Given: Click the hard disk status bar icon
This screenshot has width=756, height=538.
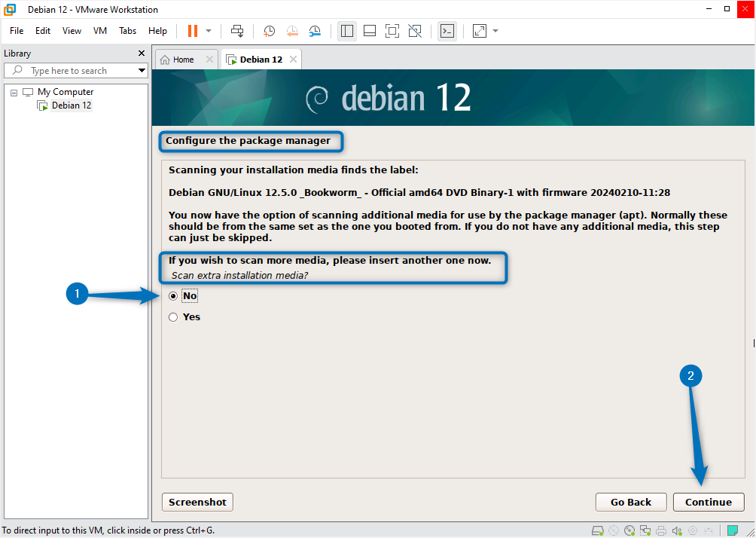Looking at the screenshot, I should point(597,530).
